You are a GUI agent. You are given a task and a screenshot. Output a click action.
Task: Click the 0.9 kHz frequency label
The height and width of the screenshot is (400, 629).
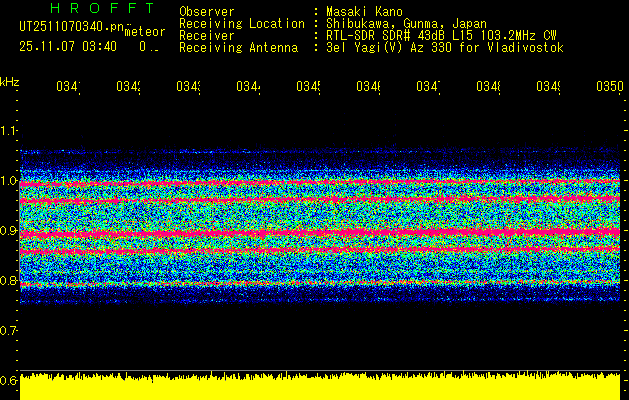9,230
